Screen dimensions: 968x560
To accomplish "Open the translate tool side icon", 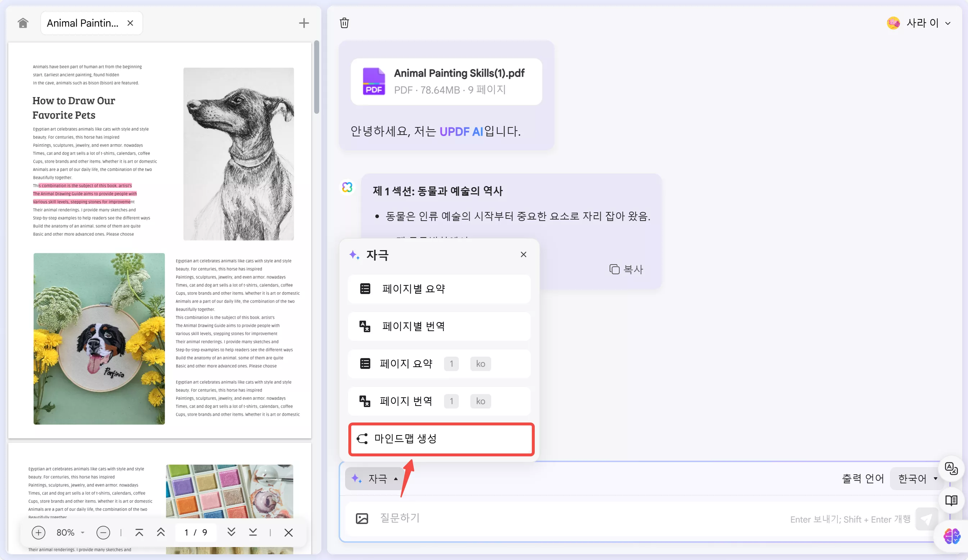I will pyautogui.click(x=951, y=469).
